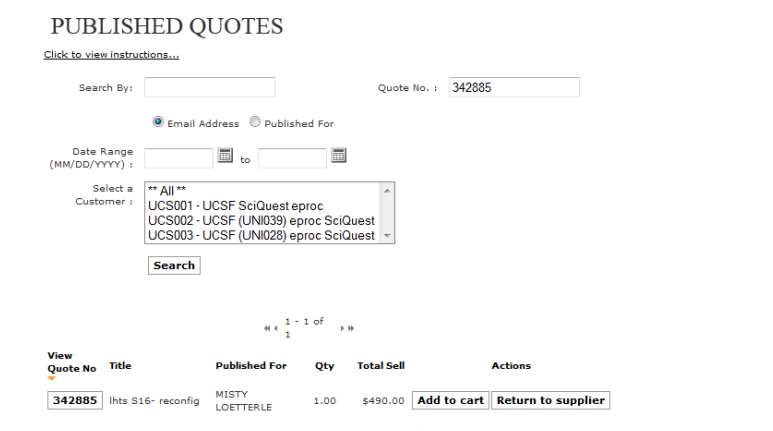Click the orange sort arrow under Quote No

51,378
